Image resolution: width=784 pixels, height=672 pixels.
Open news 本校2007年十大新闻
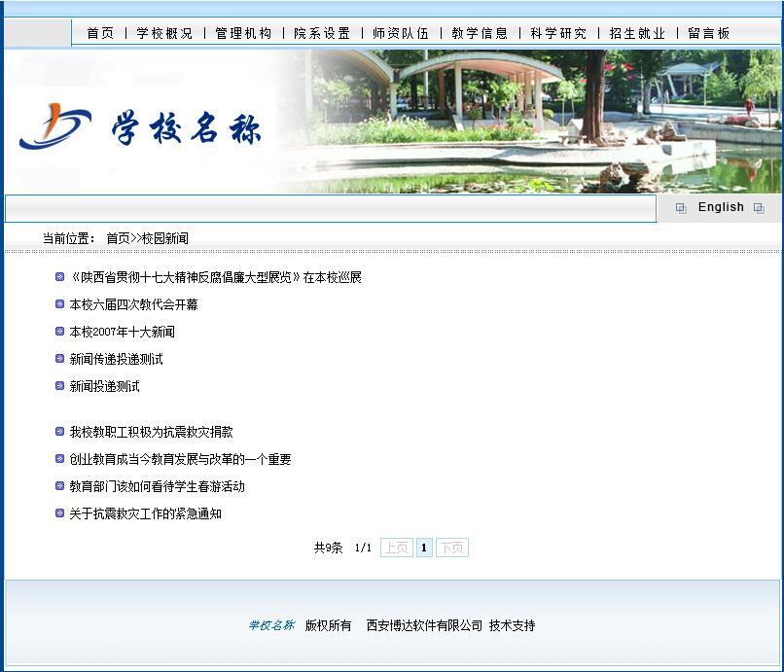pos(122,332)
